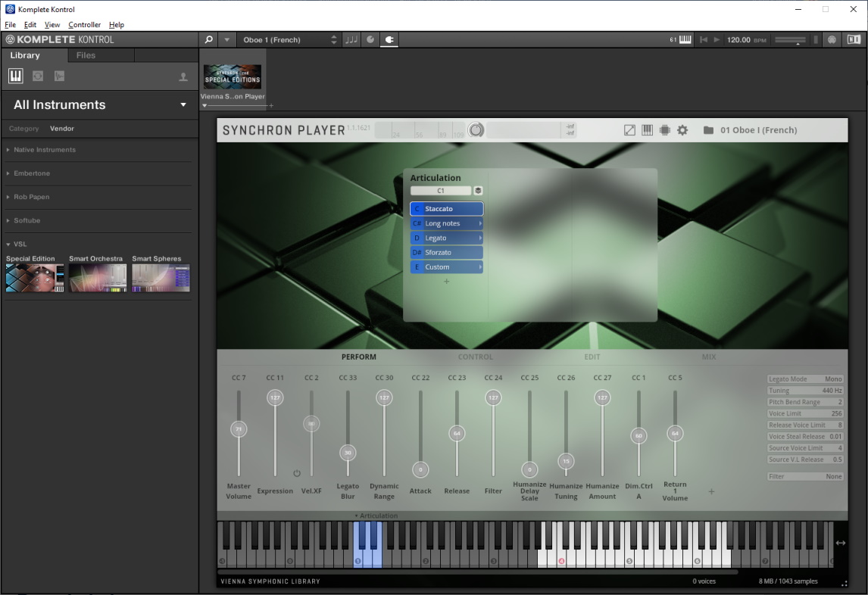Viewport: 868px width, 595px height.
Task: Open Synchron Player settings gear
Action: coord(682,130)
